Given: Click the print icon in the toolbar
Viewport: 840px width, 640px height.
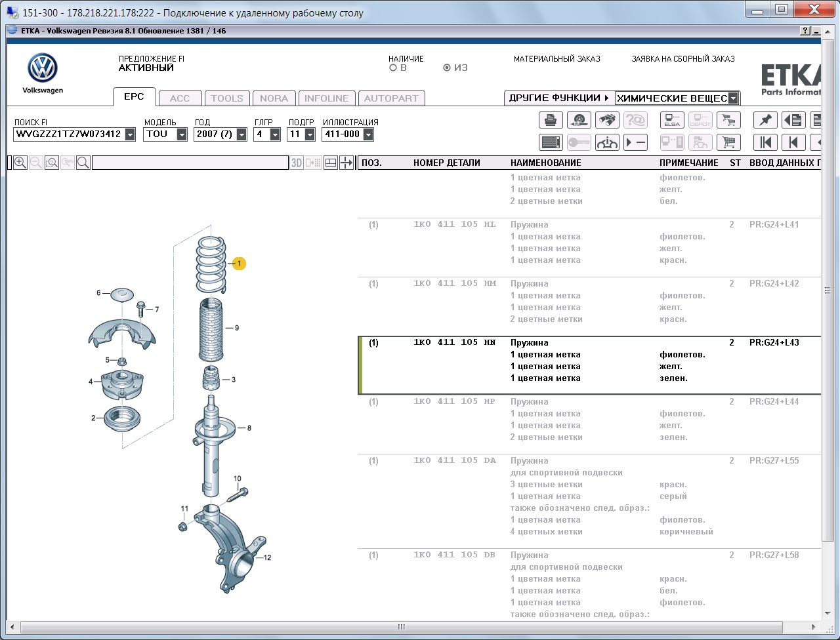Looking at the screenshot, I should pyautogui.click(x=551, y=120).
